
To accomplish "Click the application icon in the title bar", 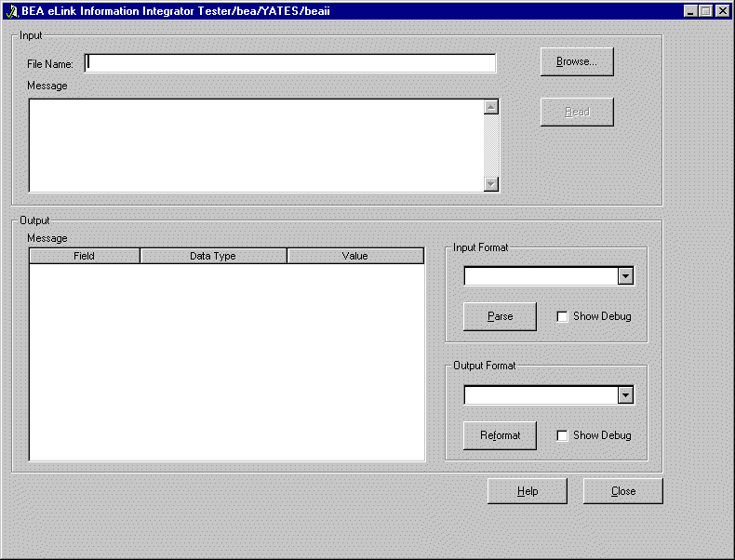I will 11,11.
